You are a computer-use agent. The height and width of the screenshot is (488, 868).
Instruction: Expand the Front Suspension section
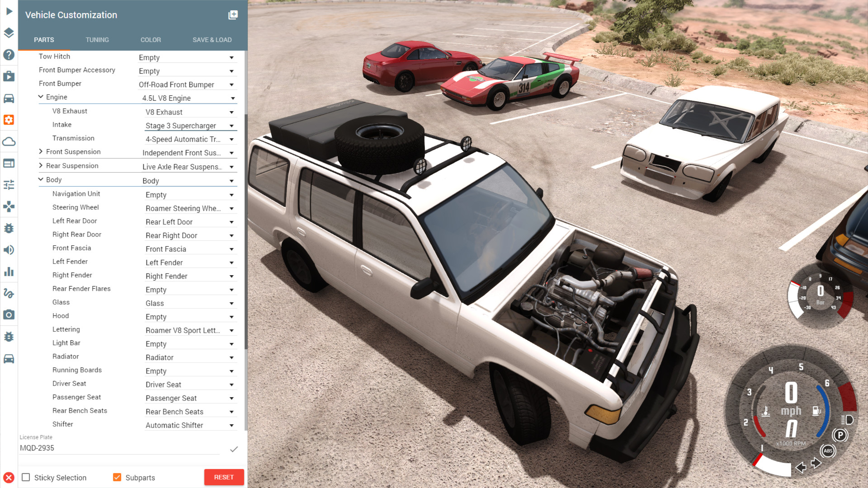click(41, 151)
